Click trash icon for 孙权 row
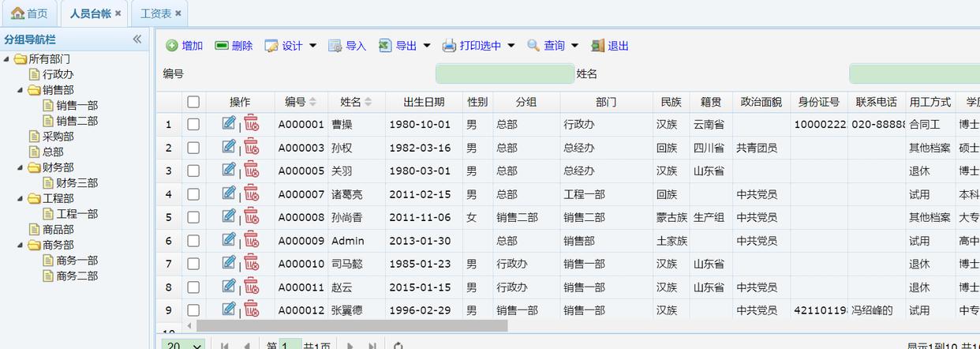 tap(251, 147)
